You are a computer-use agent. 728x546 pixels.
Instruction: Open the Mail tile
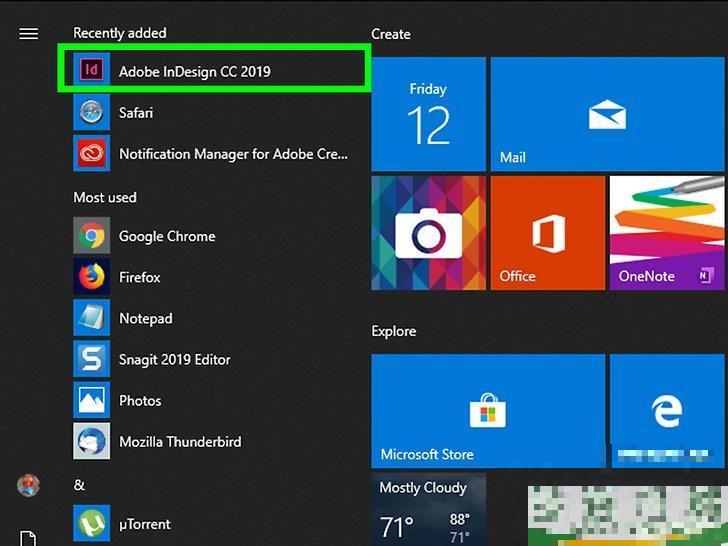click(x=607, y=113)
